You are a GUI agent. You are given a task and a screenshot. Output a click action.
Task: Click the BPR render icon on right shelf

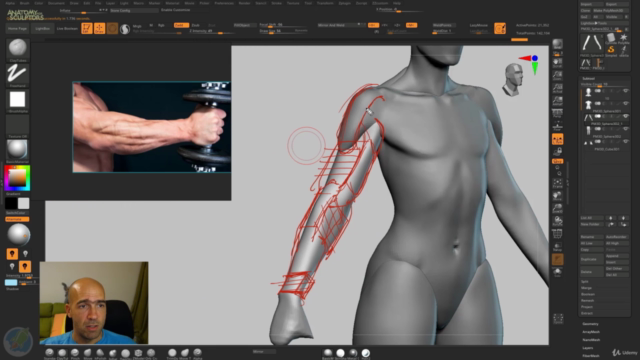(557, 44)
